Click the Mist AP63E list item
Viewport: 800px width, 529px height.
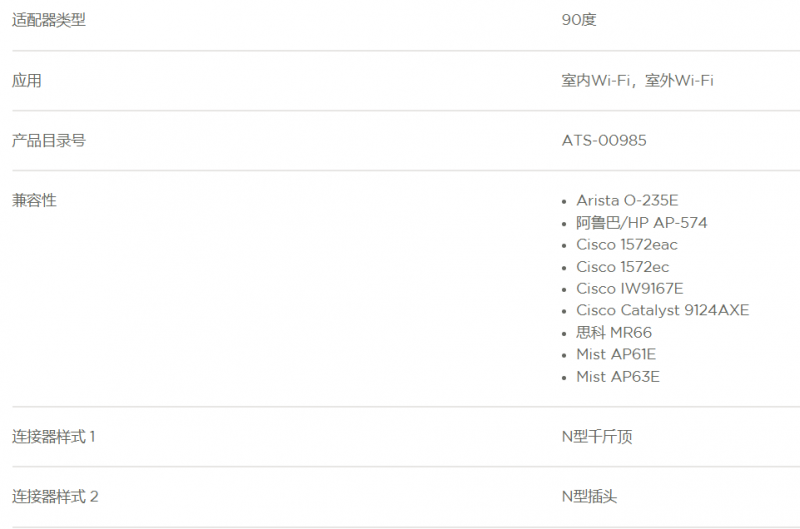[618, 376]
